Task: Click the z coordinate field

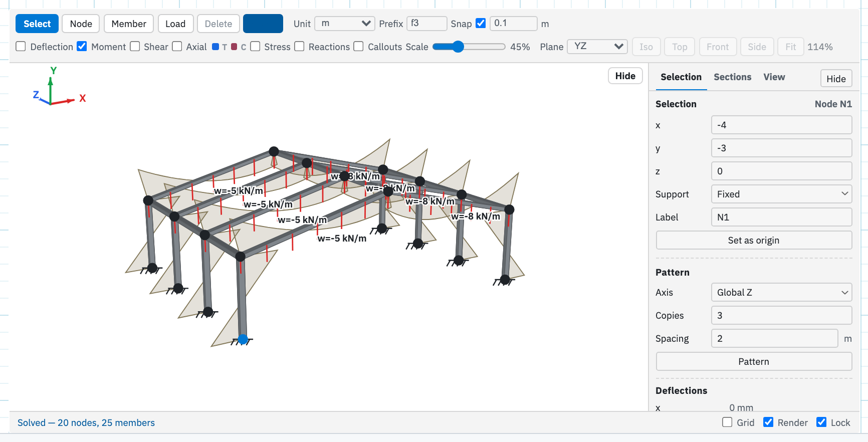Action: pos(781,171)
